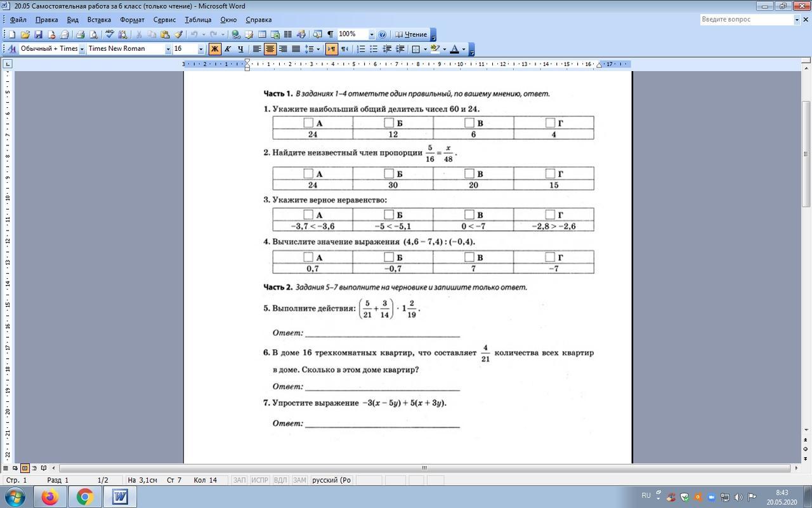Toggle Bold formatting (Ж)

214,49
